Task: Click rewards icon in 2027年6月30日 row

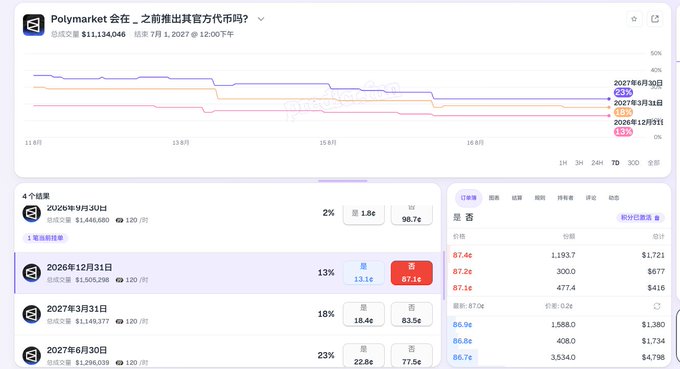Action: tap(119, 362)
